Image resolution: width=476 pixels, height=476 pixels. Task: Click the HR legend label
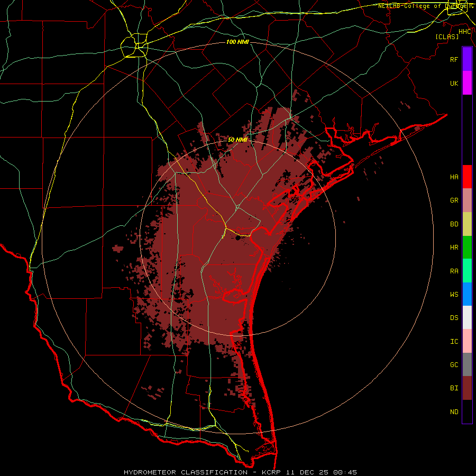[x=454, y=248]
